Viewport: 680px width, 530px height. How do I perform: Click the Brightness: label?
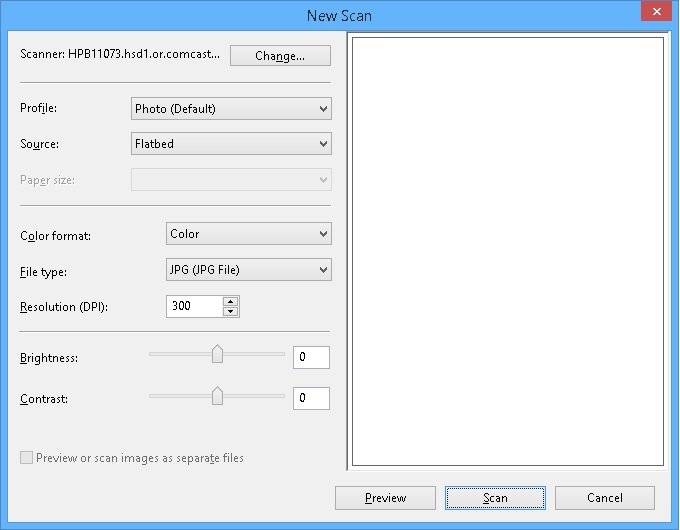49,358
